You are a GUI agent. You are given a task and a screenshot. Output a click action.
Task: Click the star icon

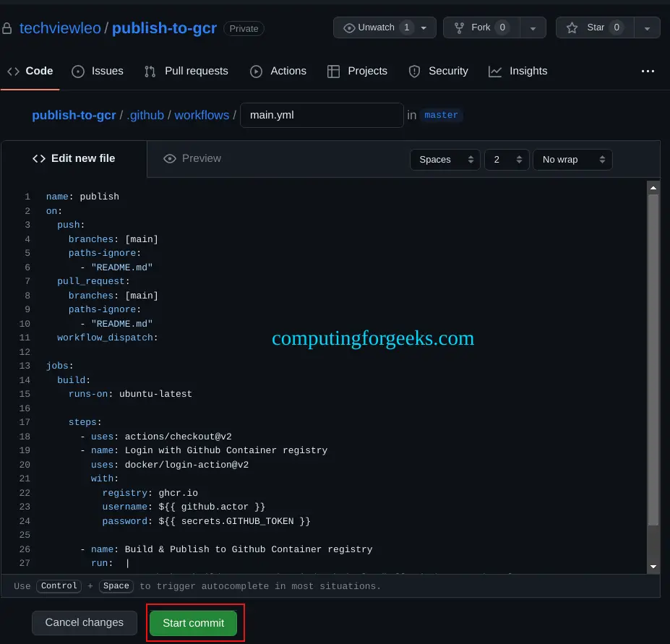pos(572,27)
